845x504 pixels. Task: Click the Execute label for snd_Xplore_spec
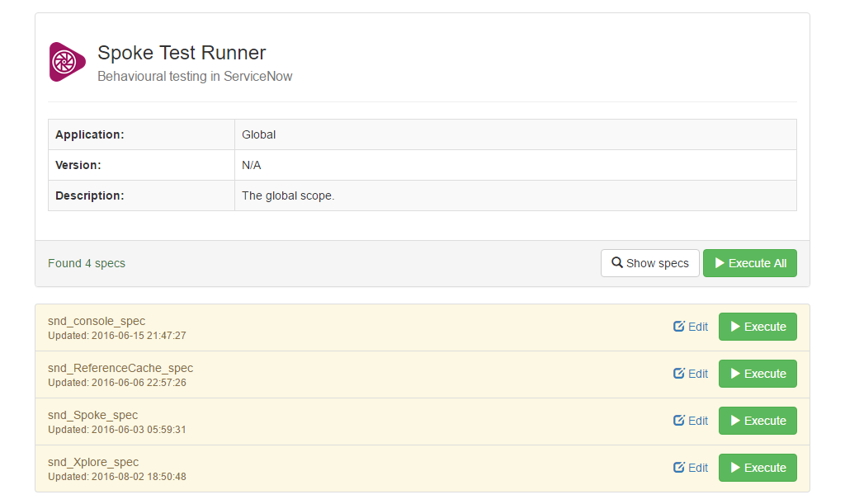tap(765, 468)
